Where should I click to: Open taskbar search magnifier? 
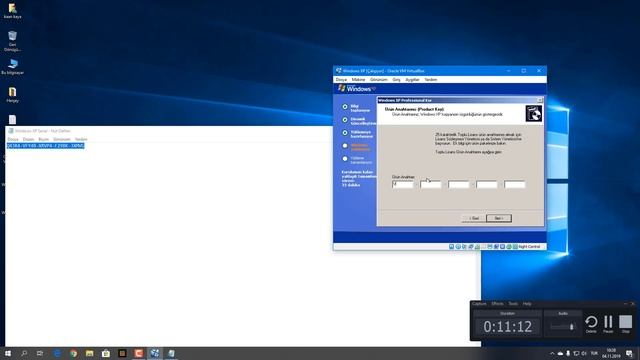24,353
